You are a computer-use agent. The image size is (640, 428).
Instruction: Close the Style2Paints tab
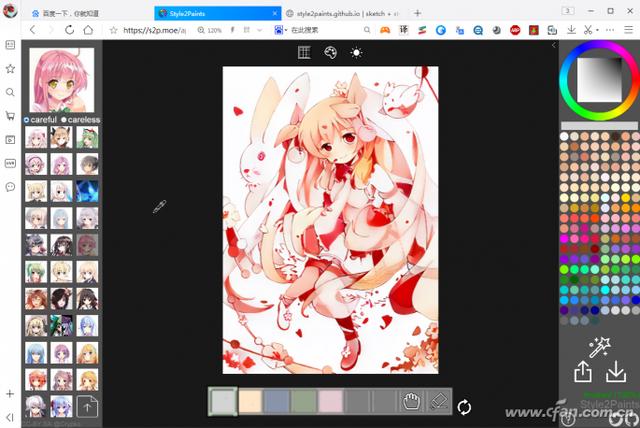click(x=275, y=13)
